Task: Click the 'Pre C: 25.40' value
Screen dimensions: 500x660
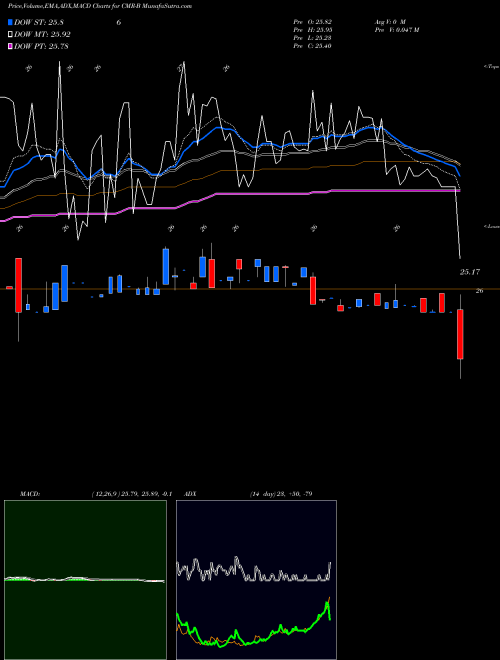Action: click(x=313, y=45)
